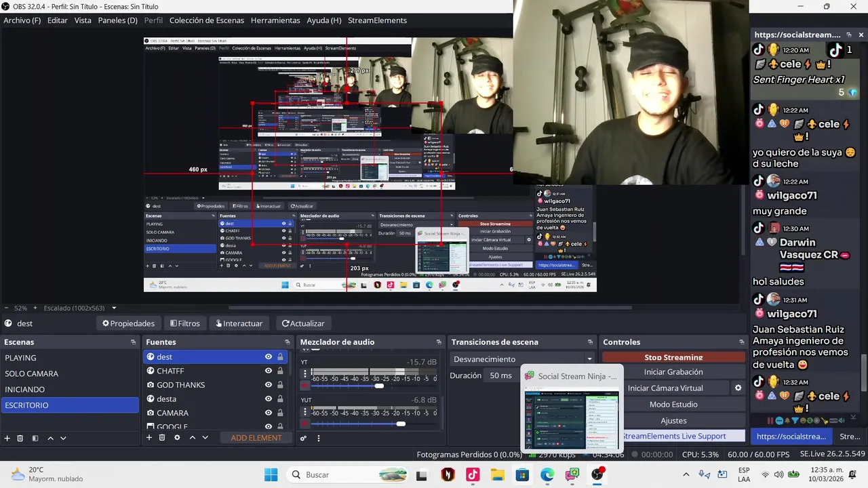
Task: Click Stop Streaming button
Action: tap(673, 357)
